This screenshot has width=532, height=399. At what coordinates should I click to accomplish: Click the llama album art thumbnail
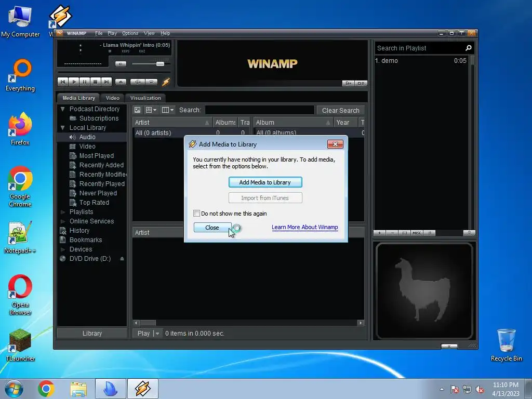424,291
